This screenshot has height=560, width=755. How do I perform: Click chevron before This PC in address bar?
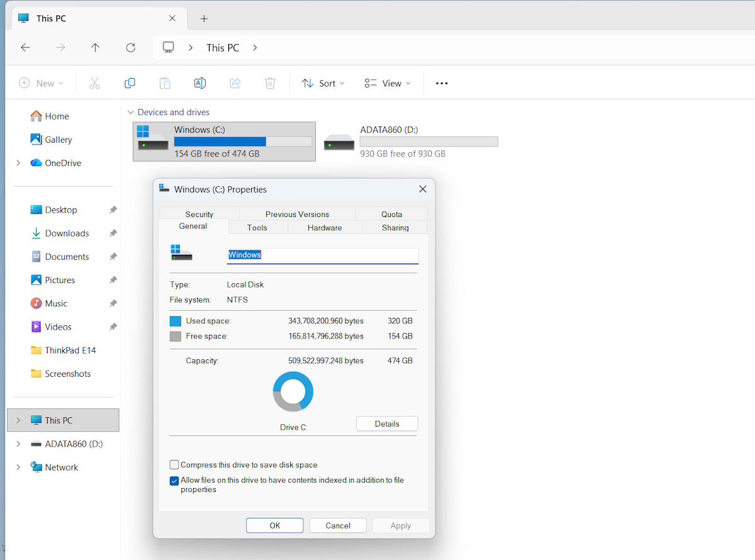191,47
